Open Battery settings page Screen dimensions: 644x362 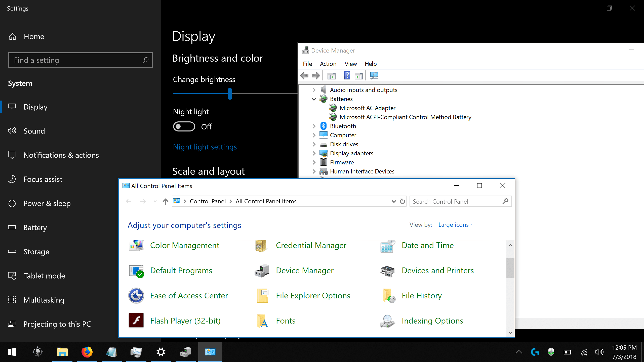(x=35, y=228)
